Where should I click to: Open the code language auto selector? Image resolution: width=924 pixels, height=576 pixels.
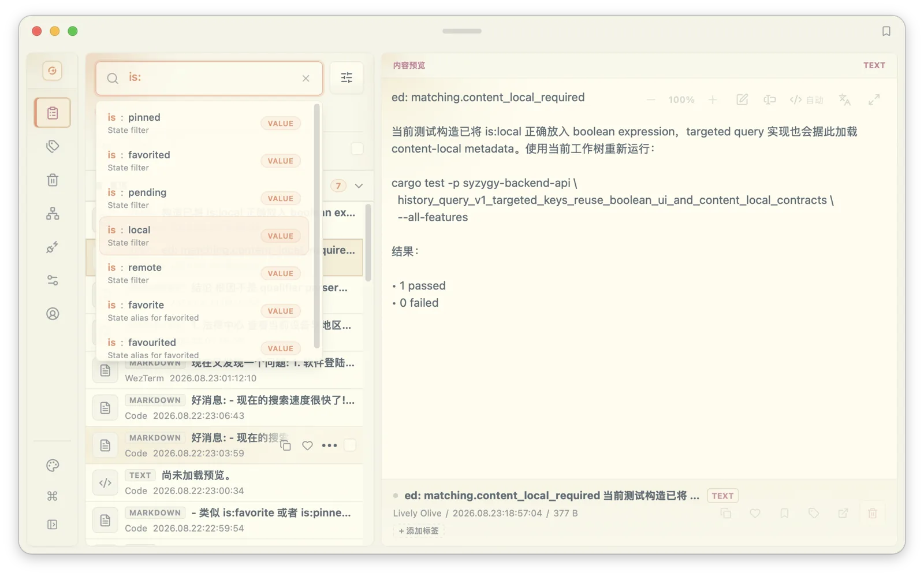[806, 100]
